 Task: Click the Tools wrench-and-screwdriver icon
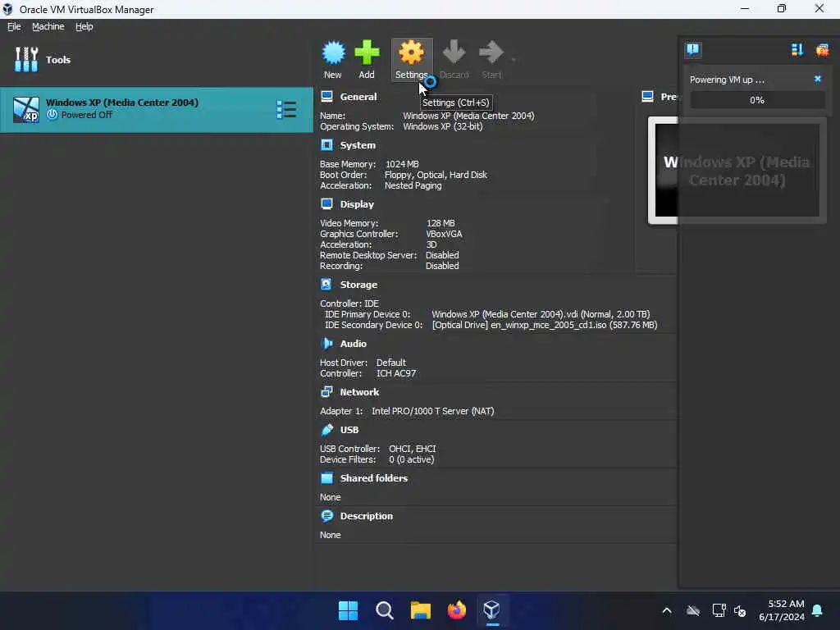coord(26,59)
